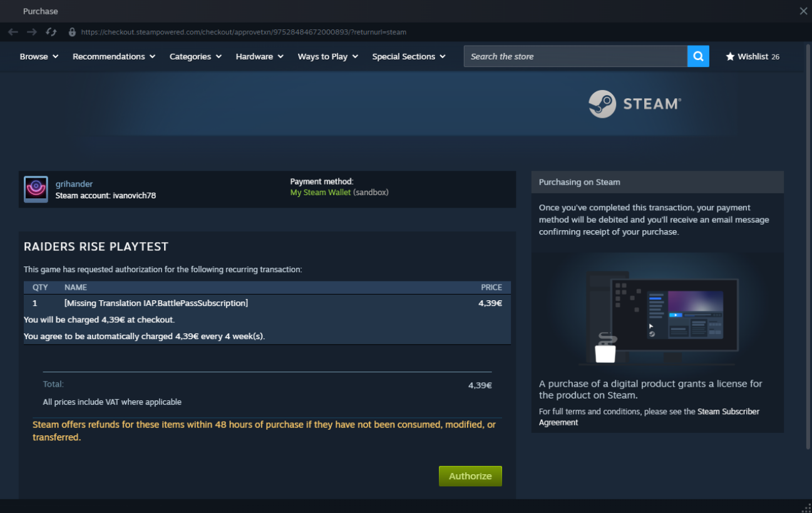Click the padlock security icon

[72, 32]
